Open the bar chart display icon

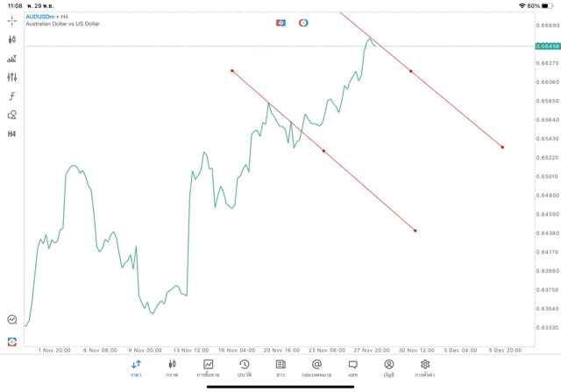pos(12,59)
